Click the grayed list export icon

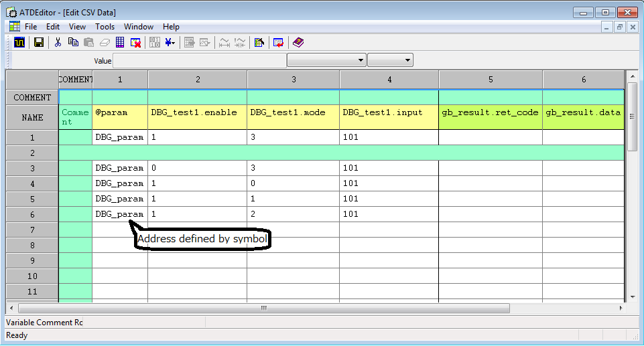pyautogui.click(x=189, y=42)
